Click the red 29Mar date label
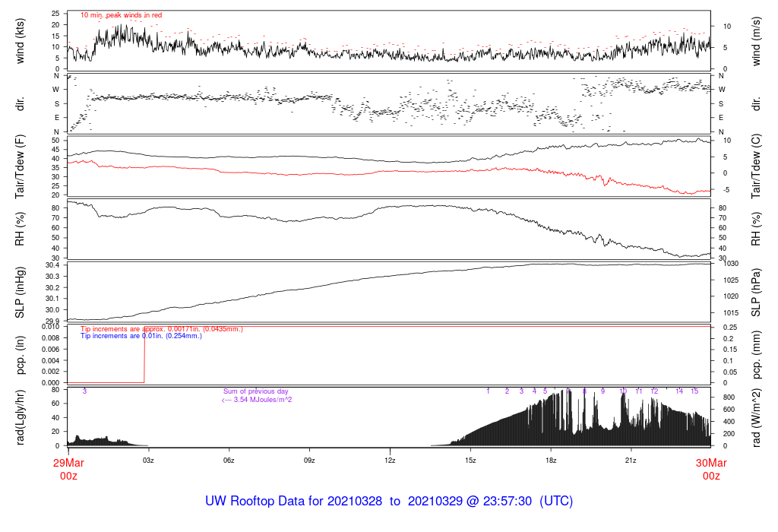Screen dimensions: 778x532 pos(68,463)
